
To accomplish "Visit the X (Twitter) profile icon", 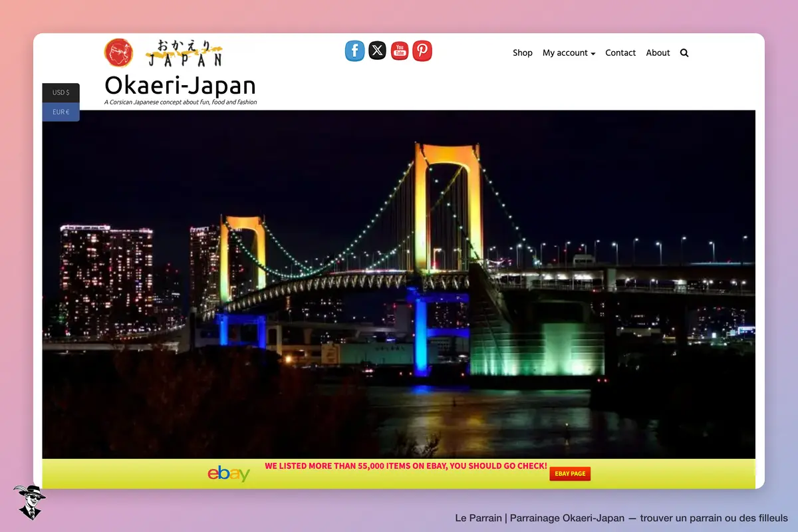I will (377, 51).
